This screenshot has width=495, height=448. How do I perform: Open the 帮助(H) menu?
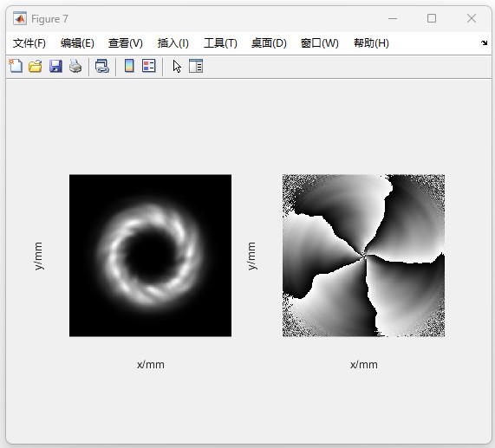[371, 43]
